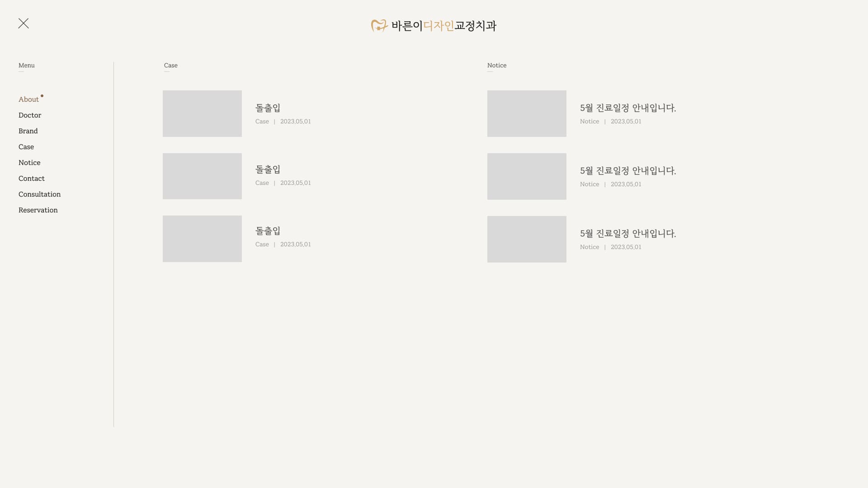Viewport: 868px width, 488px height.
Task: Open the third 돌출입 case thumbnail
Action: [x=202, y=239]
